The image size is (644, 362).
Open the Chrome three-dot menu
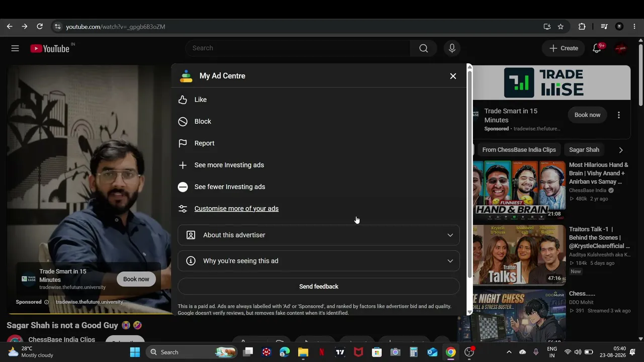[x=634, y=27]
